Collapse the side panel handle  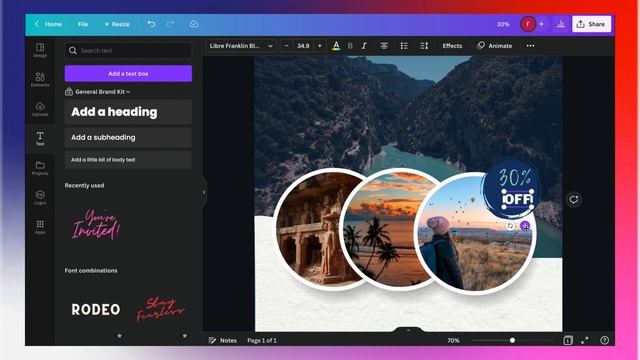[204, 192]
